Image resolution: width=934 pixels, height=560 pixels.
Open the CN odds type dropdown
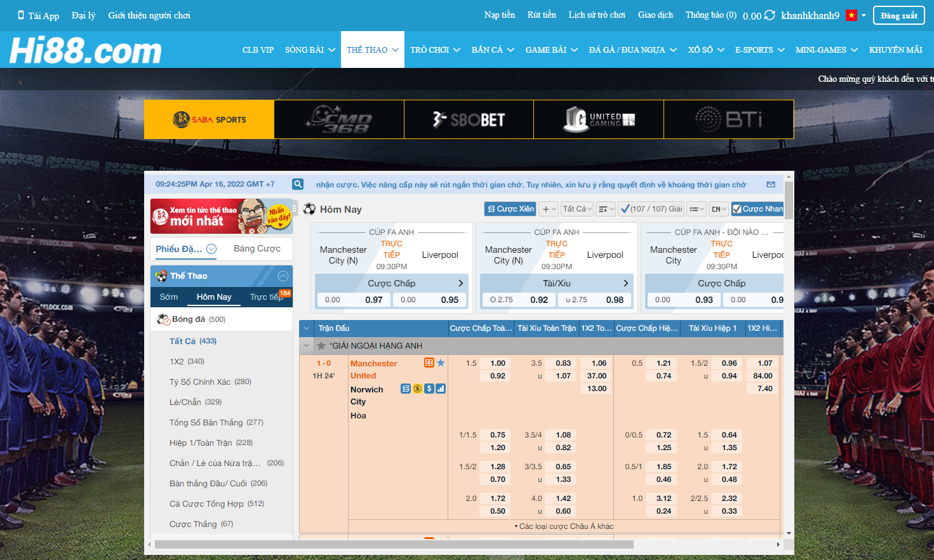[719, 209]
